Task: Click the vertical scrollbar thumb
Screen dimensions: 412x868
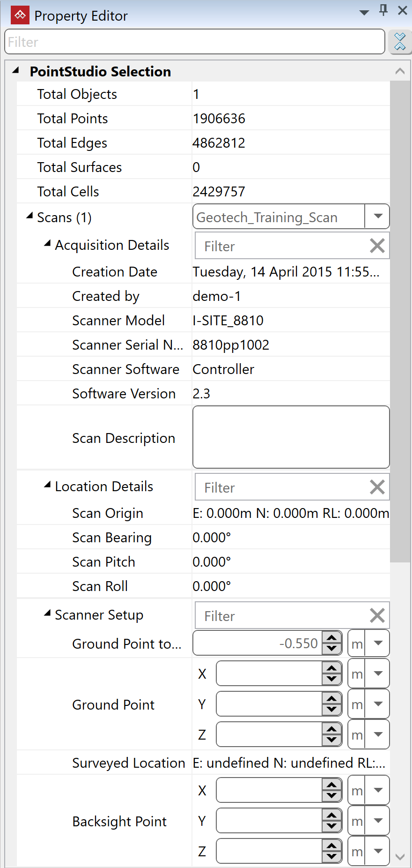Action: point(400,319)
